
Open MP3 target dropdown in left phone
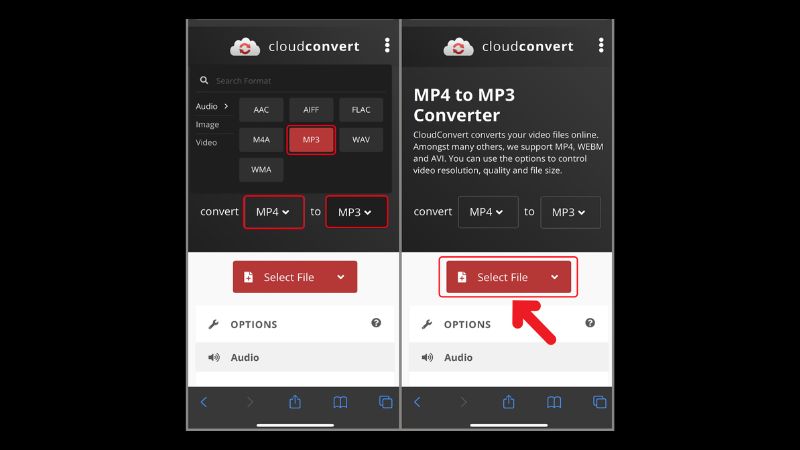coord(356,212)
